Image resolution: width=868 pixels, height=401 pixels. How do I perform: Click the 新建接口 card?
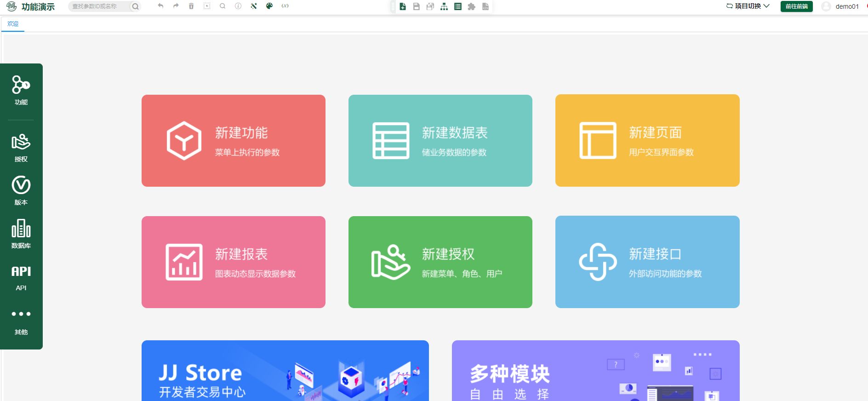(647, 262)
